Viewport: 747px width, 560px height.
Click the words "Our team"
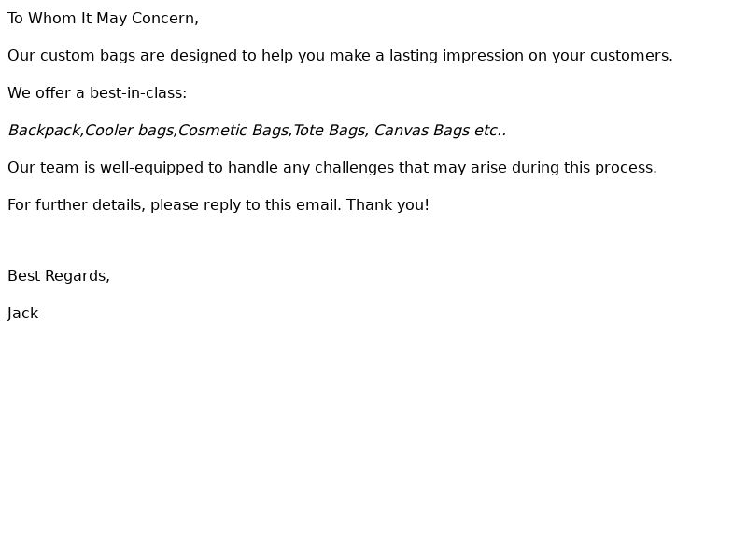(39, 168)
